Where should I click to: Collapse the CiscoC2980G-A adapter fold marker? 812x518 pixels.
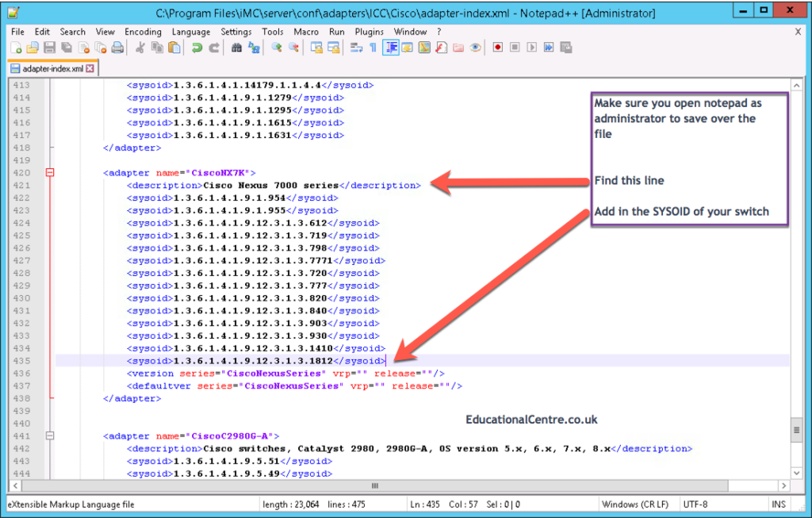[x=49, y=436]
